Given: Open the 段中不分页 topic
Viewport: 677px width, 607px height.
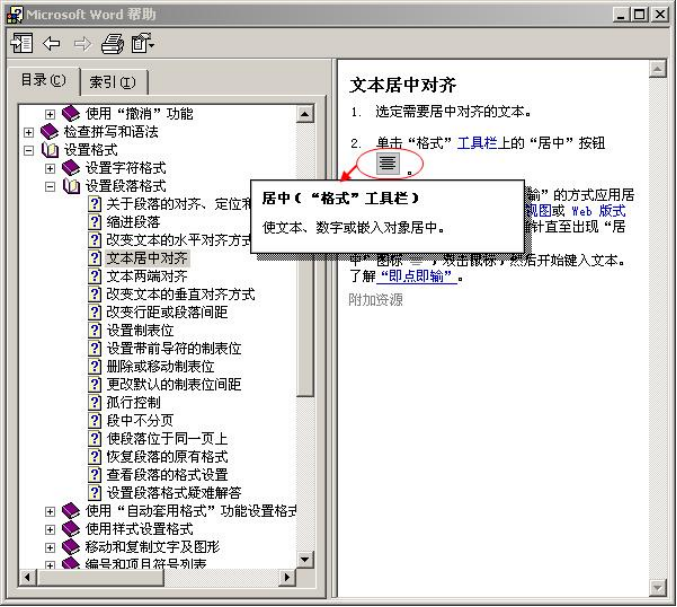Looking at the screenshot, I should click(140, 420).
